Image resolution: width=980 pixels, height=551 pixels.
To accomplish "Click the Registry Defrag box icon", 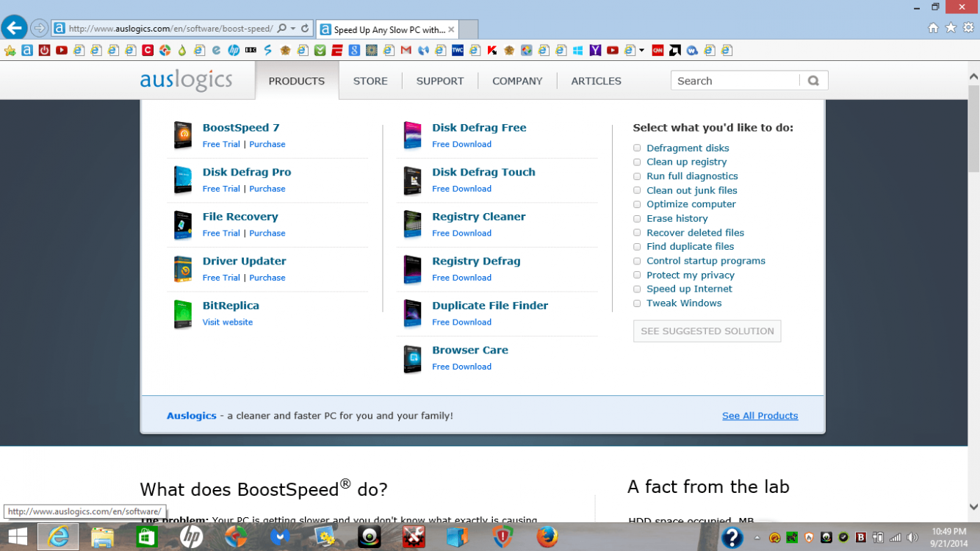I will (413, 269).
